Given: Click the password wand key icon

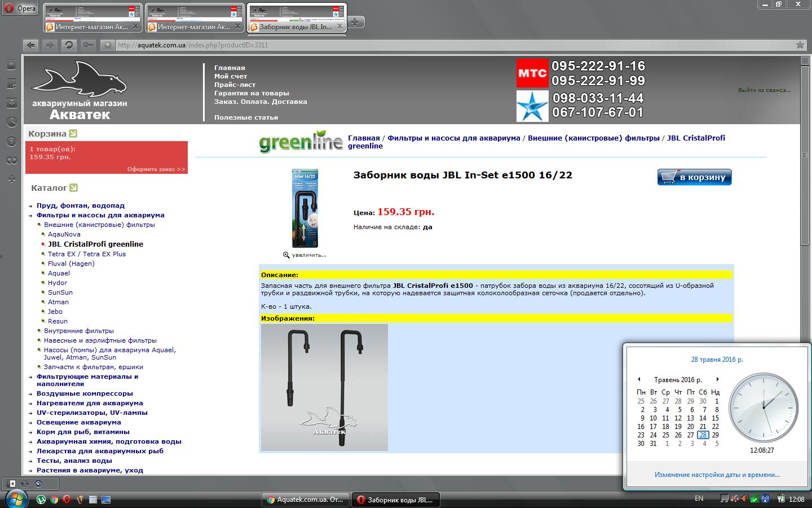Looking at the screenshot, I should click(x=88, y=45).
